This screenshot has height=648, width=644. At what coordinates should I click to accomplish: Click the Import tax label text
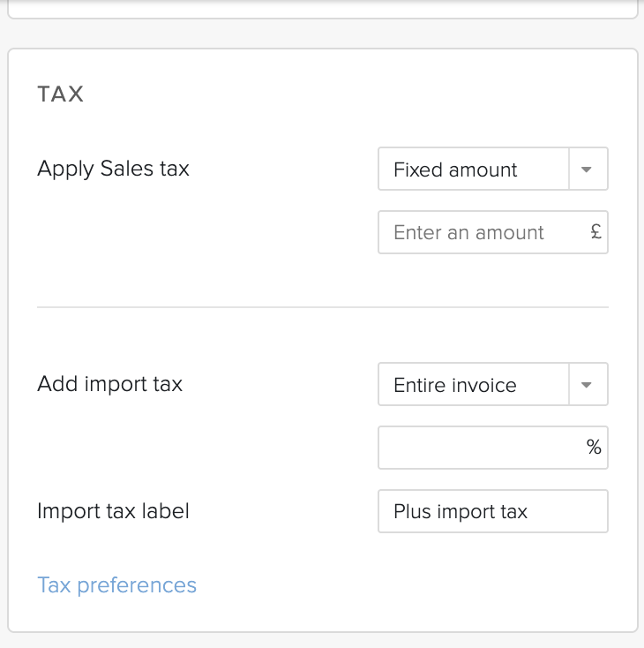(113, 511)
